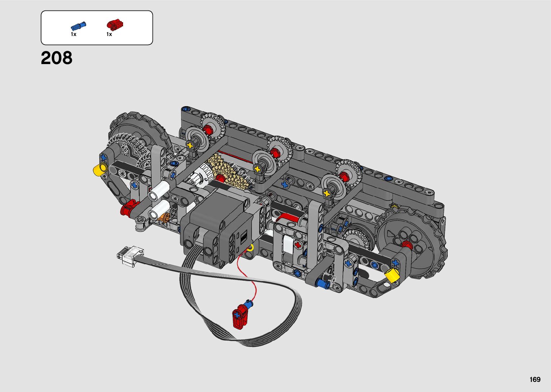Click the yellow ring below the motor

pyautogui.click(x=250, y=248)
